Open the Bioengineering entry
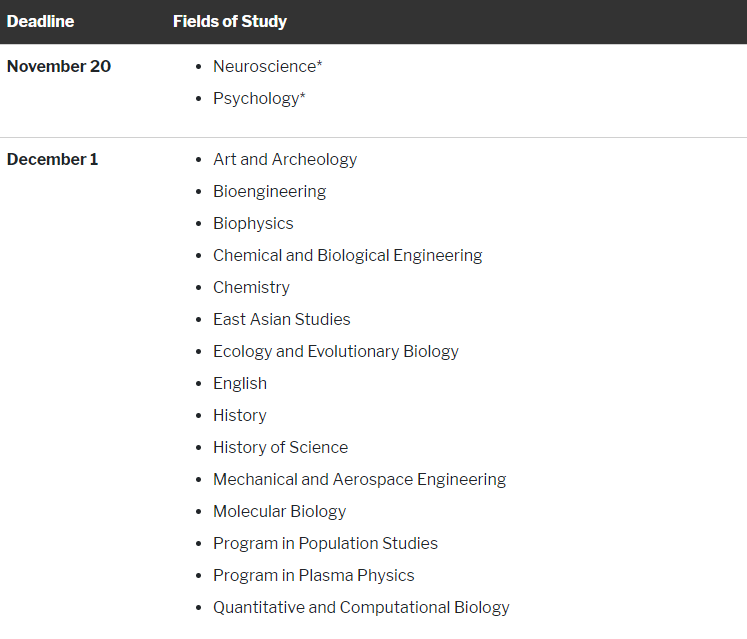The width and height of the screenshot is (747, 639). coord(269,191)
